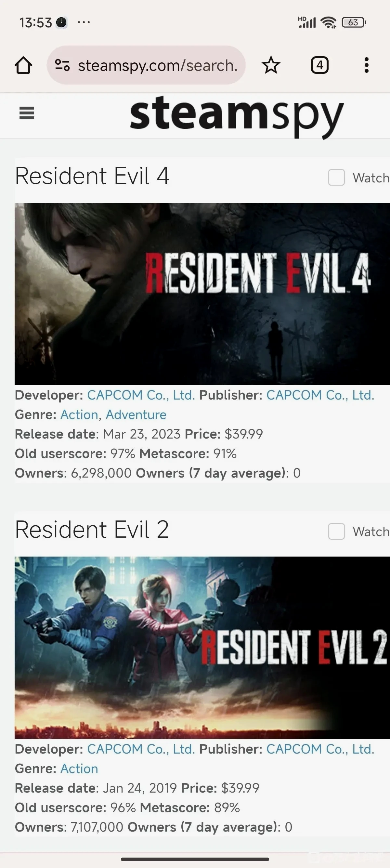
Task: Enable Watch checkbox for Resident Evil 4
Action: (x=336, y=177)
